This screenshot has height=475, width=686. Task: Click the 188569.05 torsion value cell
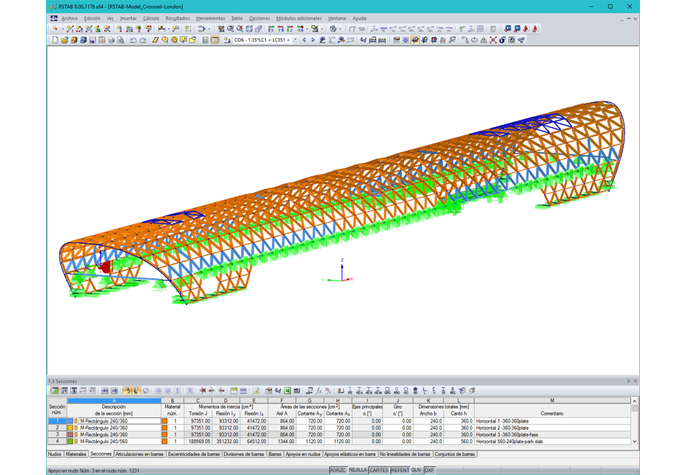[x=198, y=442]
